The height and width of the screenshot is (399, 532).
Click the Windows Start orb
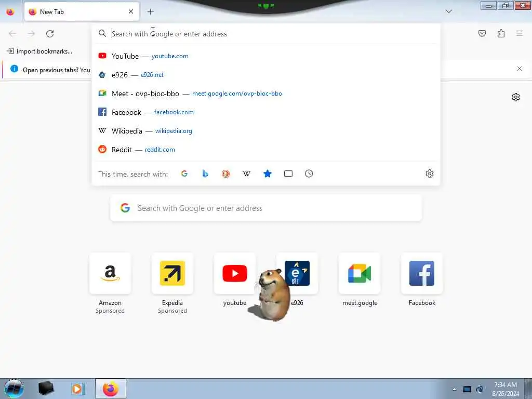pos(14,389)
